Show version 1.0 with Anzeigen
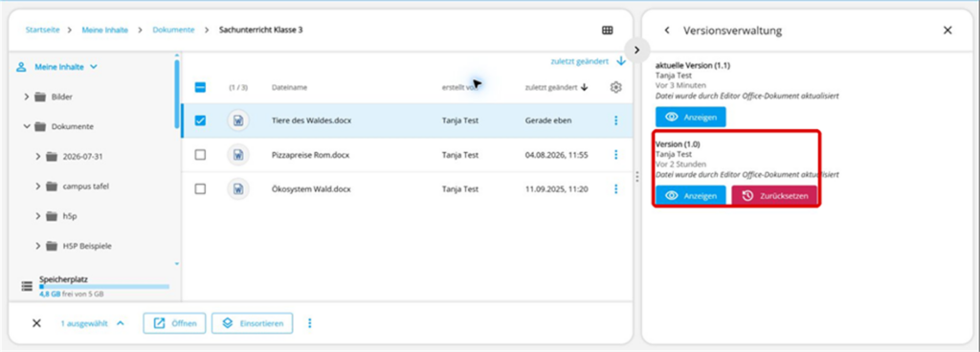The height and width of the screenshot is (352, 980). [691, 195]
